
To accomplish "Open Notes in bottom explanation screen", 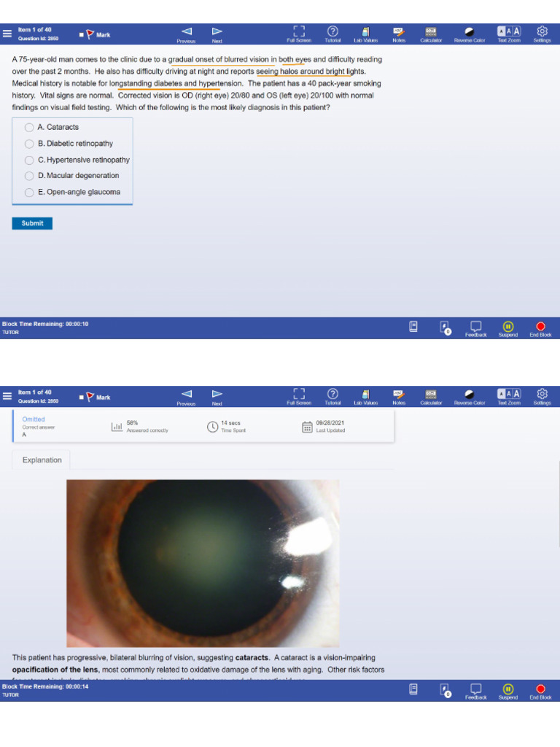I will tap(399, 397).
